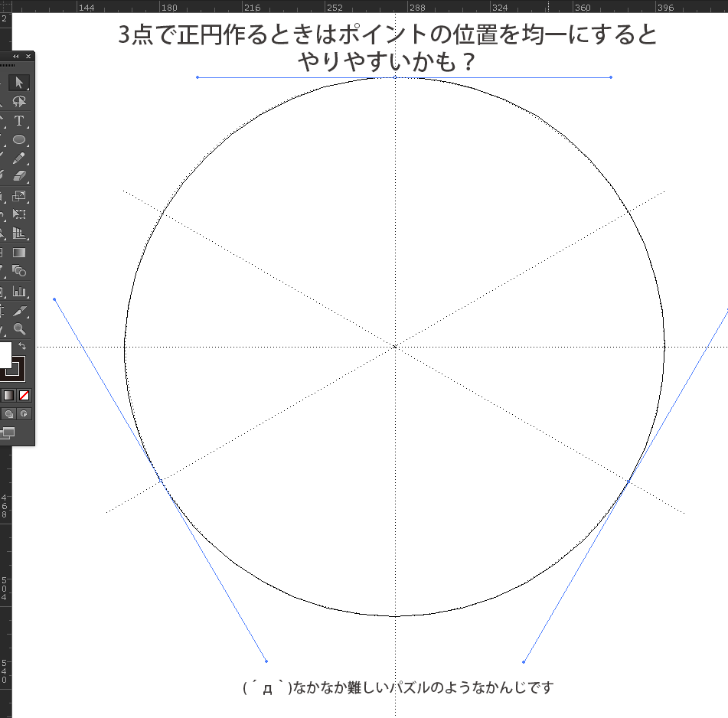Click bottom handle end of lower-left anchor
The image size is (728, 718).
pos(266,661)
